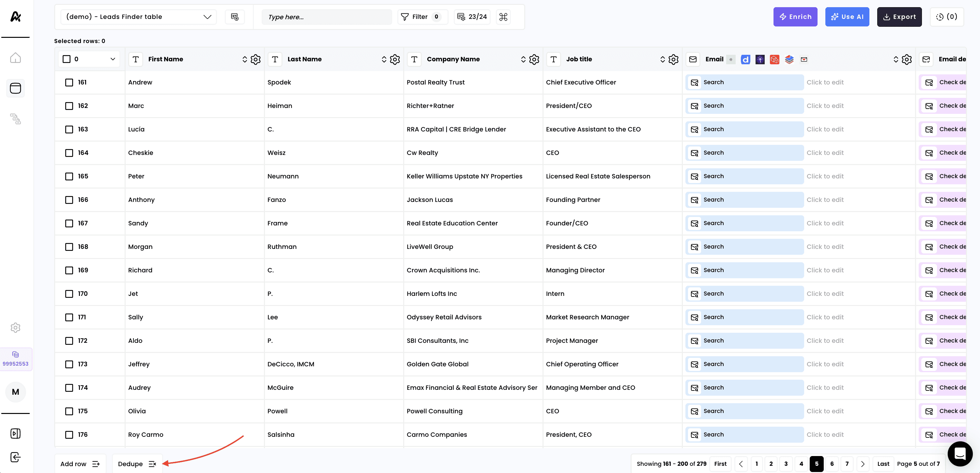Go to page 6

(832, 464)
